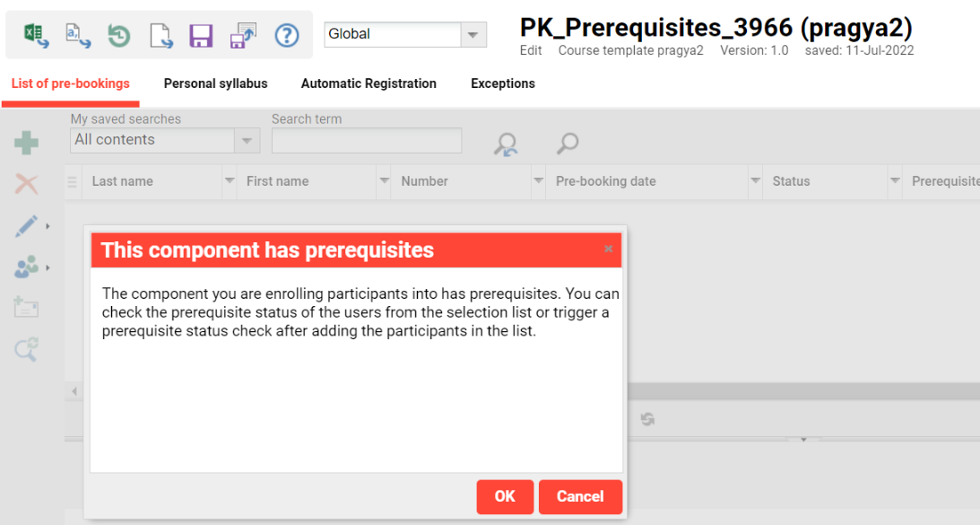980x525 pixels.
Task: Click the red X delete icon
Action: pyautogui.click(x=27, y=185)
